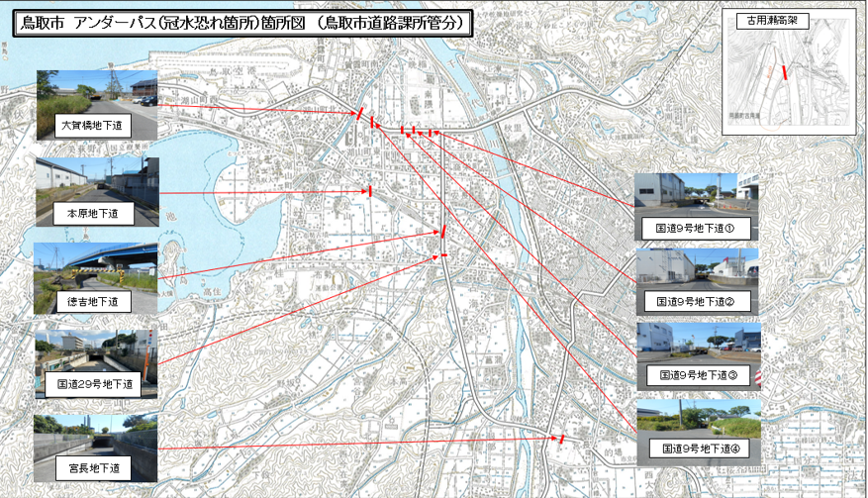Click the red marker at 宮長地下道 location
This screenshot has width=868, height=498.
(562, 439)
